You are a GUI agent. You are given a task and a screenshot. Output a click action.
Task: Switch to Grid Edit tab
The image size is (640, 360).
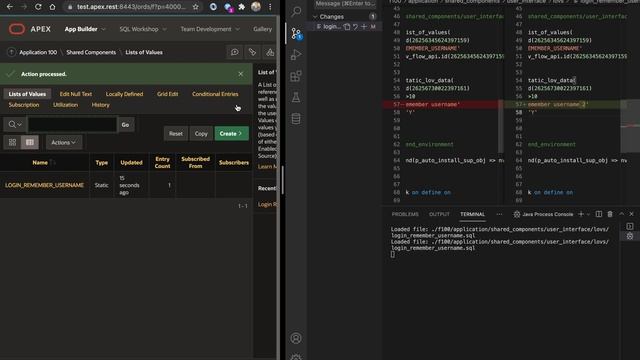click(x=167, y=94)
